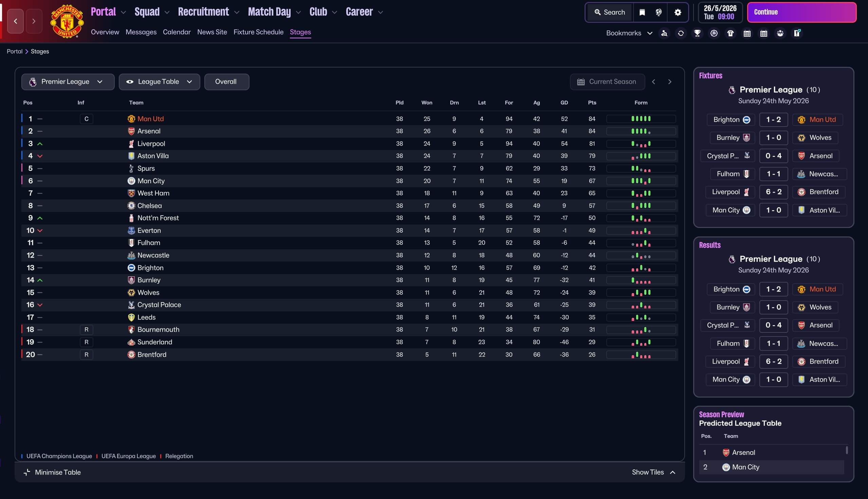The width and height of the screenshot is (868, 499).
Task: Click the circular arrows transfer icon
Action: coord(681,33)
